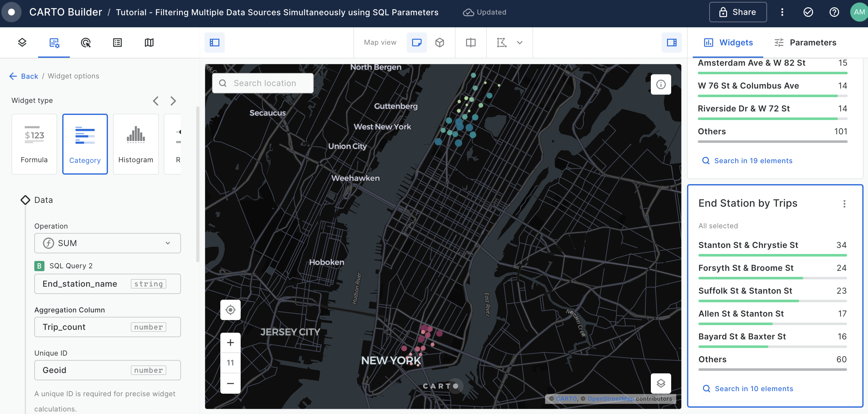Click the End Station by Trips title
This screenshot has height=414, width=868.
[748, 203]
